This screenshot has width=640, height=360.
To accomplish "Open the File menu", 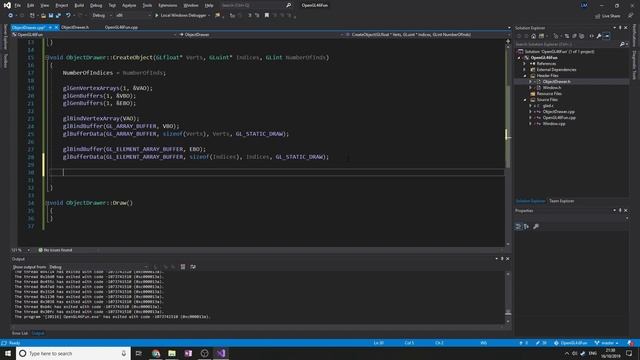I will [18, 5].
